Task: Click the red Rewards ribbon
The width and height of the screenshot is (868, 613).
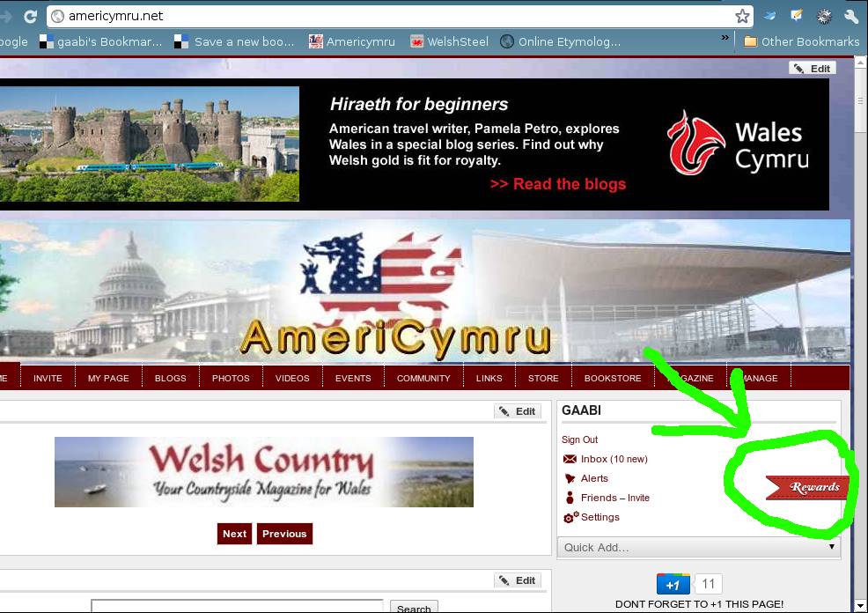Action: coord(807,487)
